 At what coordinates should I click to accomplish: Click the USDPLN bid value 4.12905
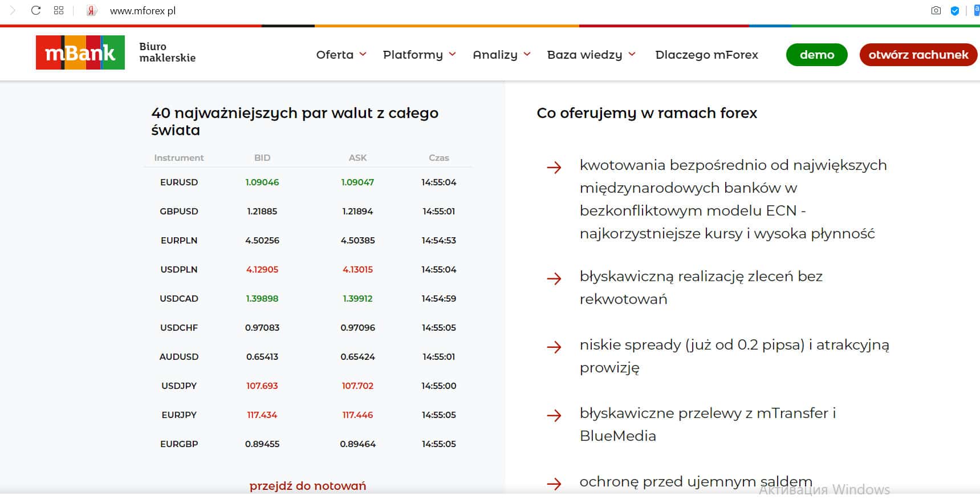[262, 270]
